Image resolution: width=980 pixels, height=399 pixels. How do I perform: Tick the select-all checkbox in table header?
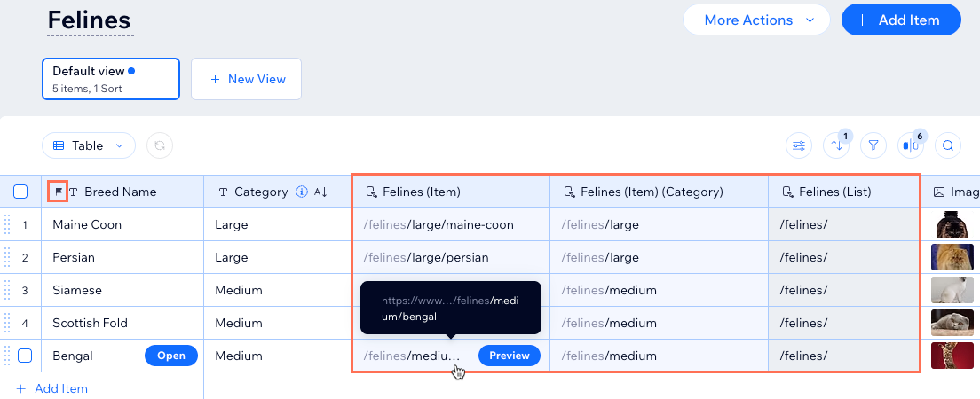(x=20, y=192)
